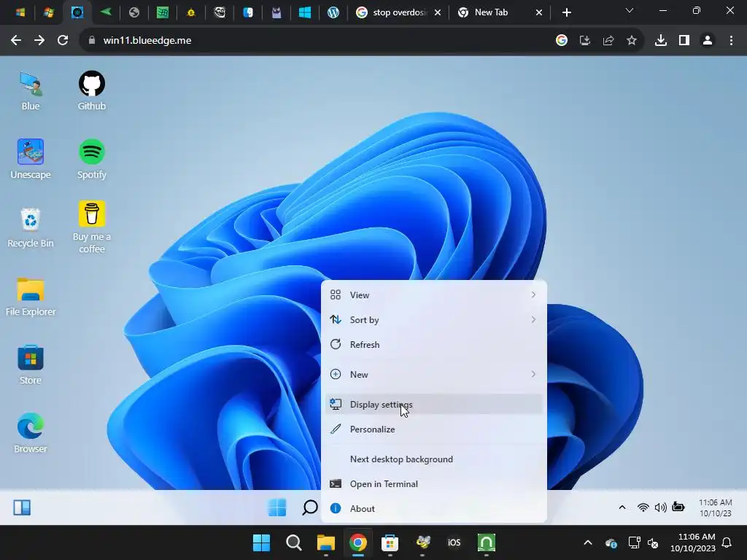The image size is (747, 560).
Task: Launch the Browser desktop icon
Action: pyautogui.click(x=31, y=433)
